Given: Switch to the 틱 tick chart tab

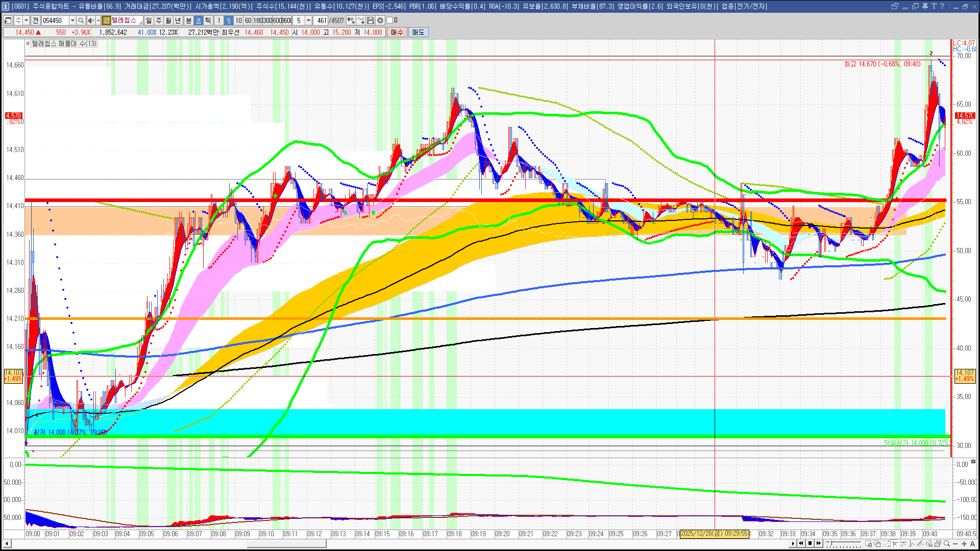Looking at the screenshot, I should point(208,20).
